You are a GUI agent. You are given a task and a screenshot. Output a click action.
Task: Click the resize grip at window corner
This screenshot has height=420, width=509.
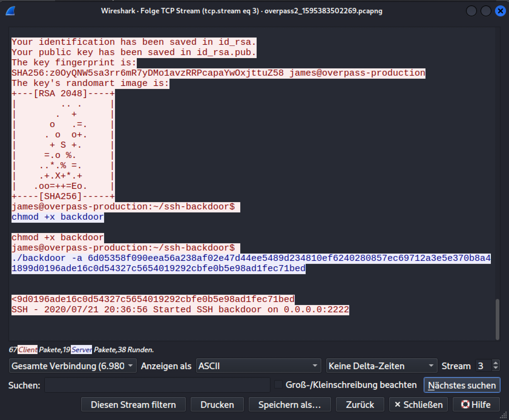[504, 415]
